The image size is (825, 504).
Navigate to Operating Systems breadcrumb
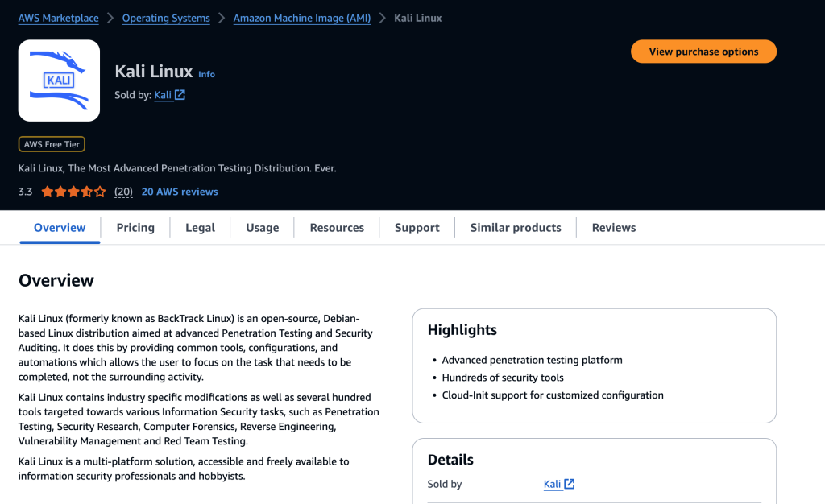tap(166, 18)
